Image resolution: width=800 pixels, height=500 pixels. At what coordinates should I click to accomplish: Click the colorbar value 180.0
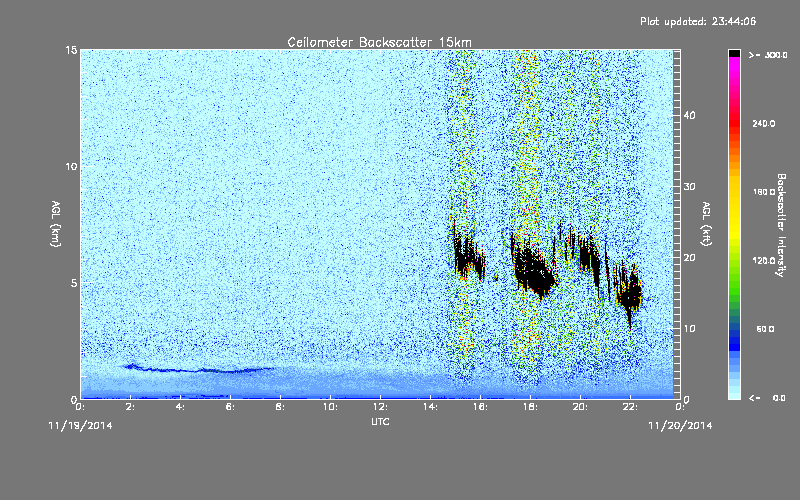click(x=764, y=192)
